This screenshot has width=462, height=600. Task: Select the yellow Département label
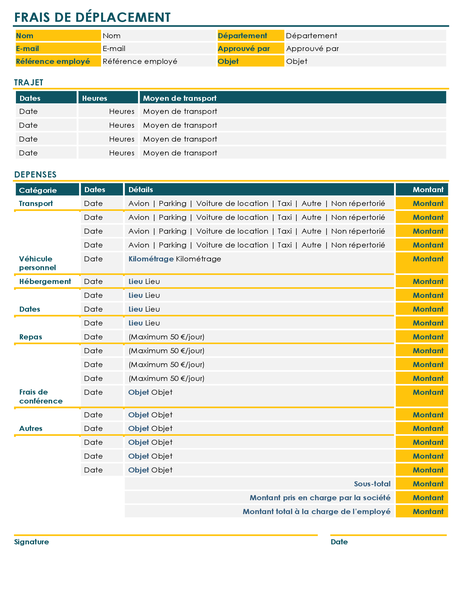click(250, 36)
